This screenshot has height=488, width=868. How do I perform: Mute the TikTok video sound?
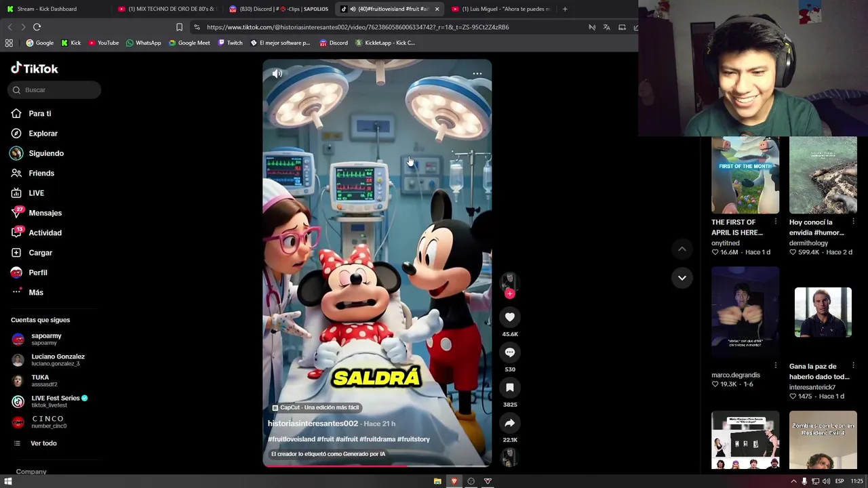[x=277, y=74]
